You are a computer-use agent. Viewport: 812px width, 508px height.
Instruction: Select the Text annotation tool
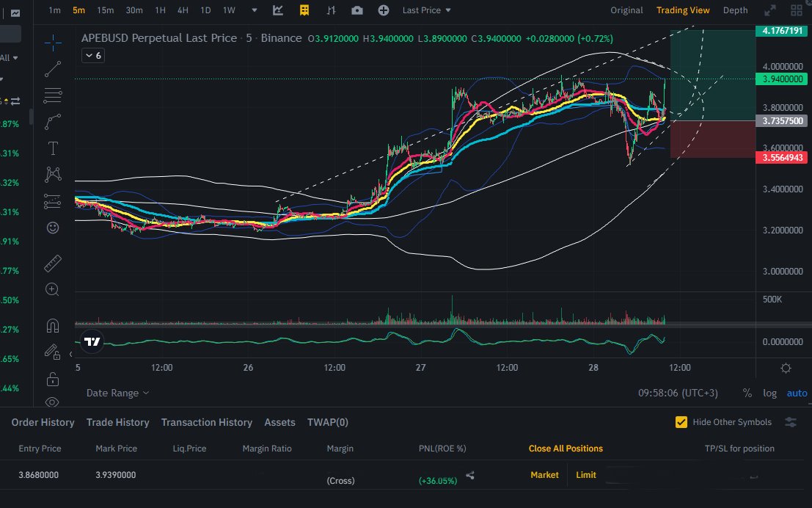pos(53,148)
